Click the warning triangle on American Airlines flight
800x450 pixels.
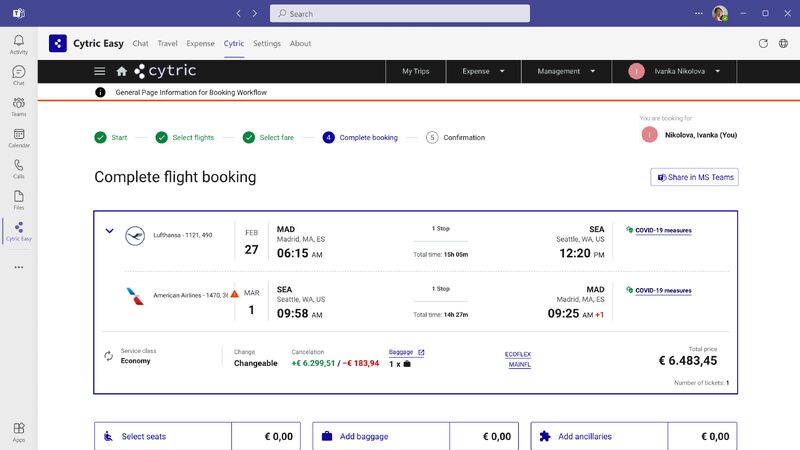pyautogui.click(x=234, y=294)
